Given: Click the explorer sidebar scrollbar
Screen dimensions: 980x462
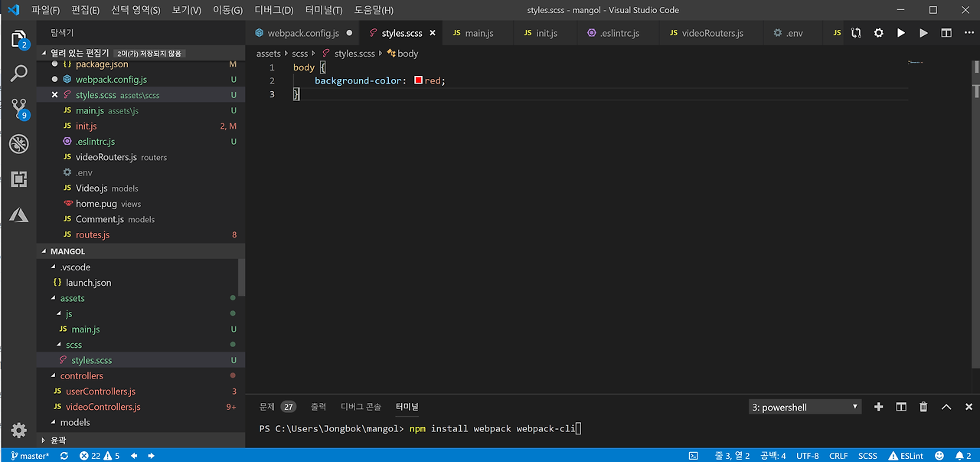Looking at the screenshot, I should pos(241,276).
